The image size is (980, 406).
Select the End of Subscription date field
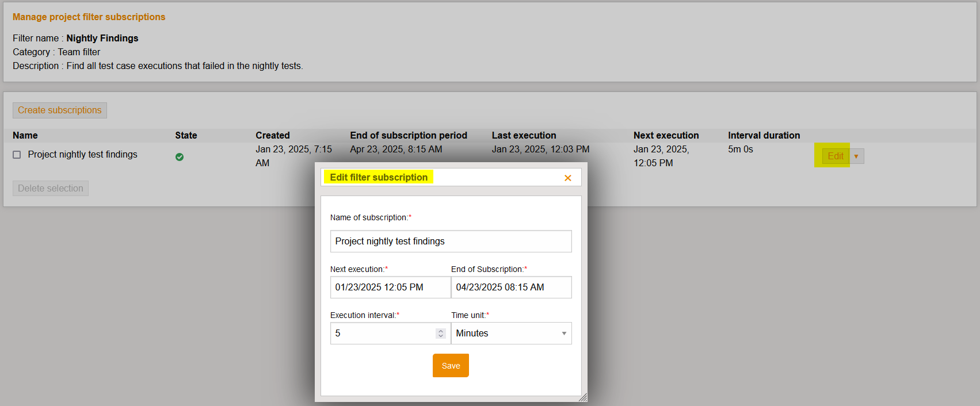(511, 287)
